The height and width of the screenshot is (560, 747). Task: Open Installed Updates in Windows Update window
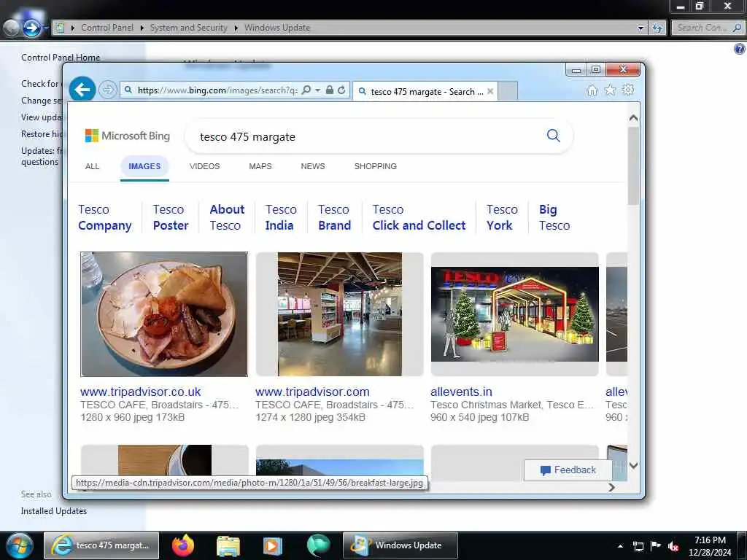point(54,511)
